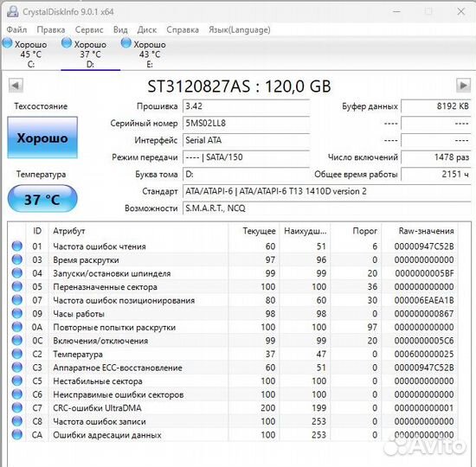
Task: Click the Стандарт field ATA/ATAPI-6
Action: click(x=327, y=191)
